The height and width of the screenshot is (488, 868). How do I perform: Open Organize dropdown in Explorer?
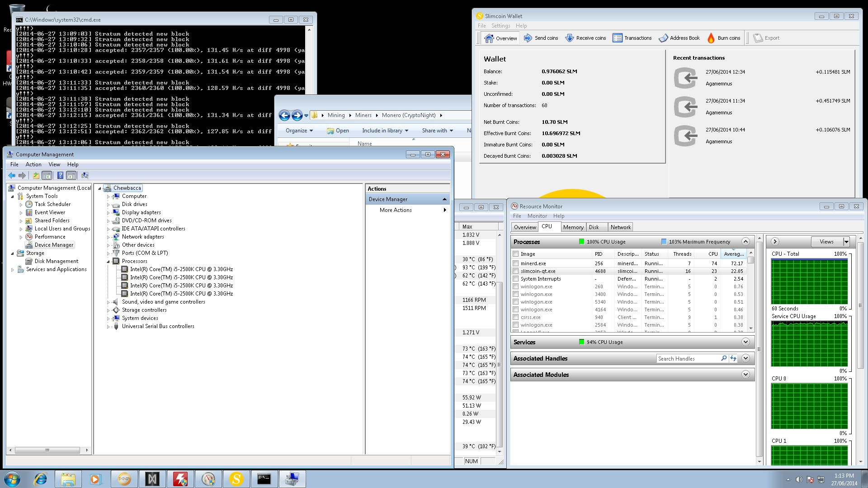[x=299, y=131]
